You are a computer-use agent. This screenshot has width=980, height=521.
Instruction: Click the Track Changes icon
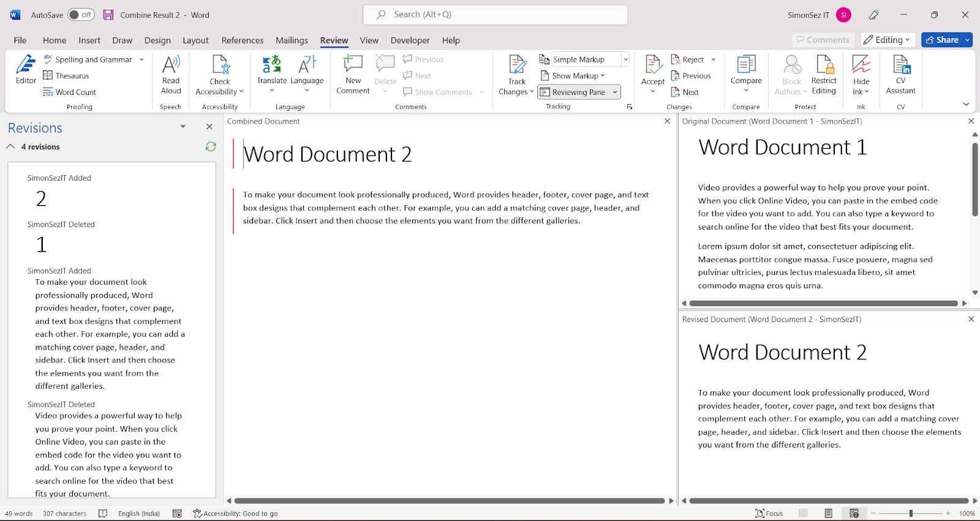coord(517,64)
